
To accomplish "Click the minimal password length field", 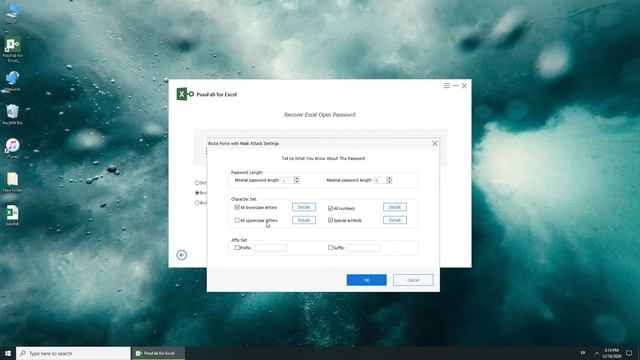I will click(x=287, y=180).
